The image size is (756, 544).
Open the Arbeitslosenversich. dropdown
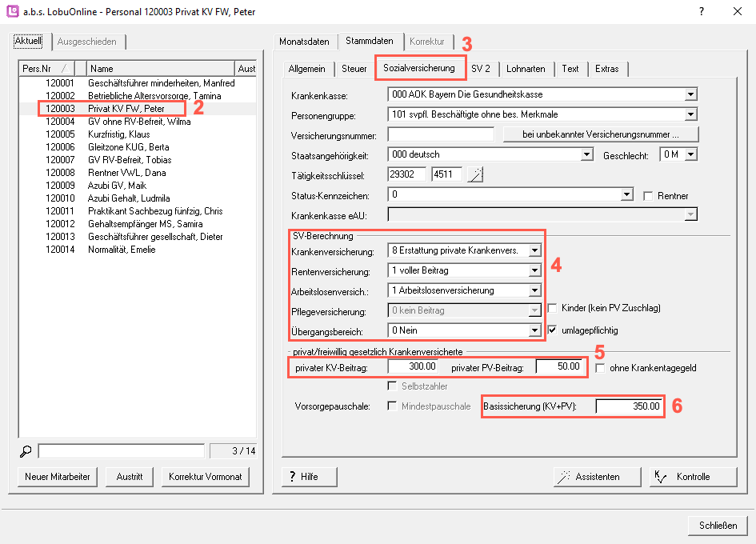coord(534,290)
